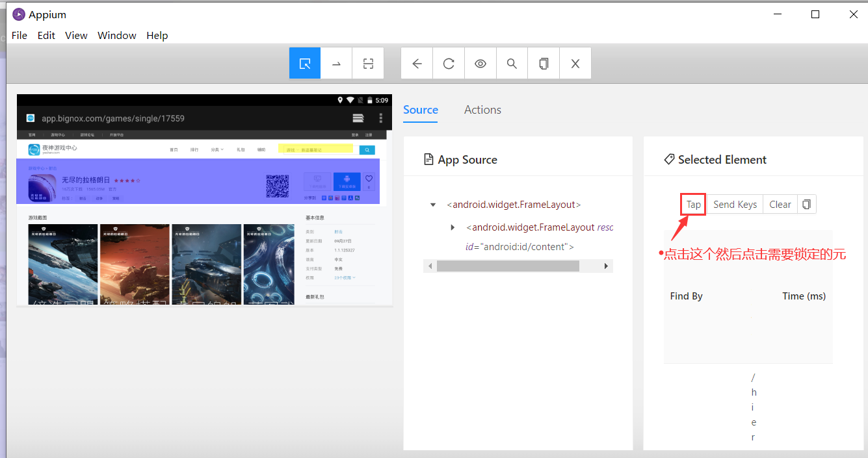This screenshot has width=868, height=458.
Task: Click the Back arrow in inspector toolbar
Action: [x=417, y=63]
